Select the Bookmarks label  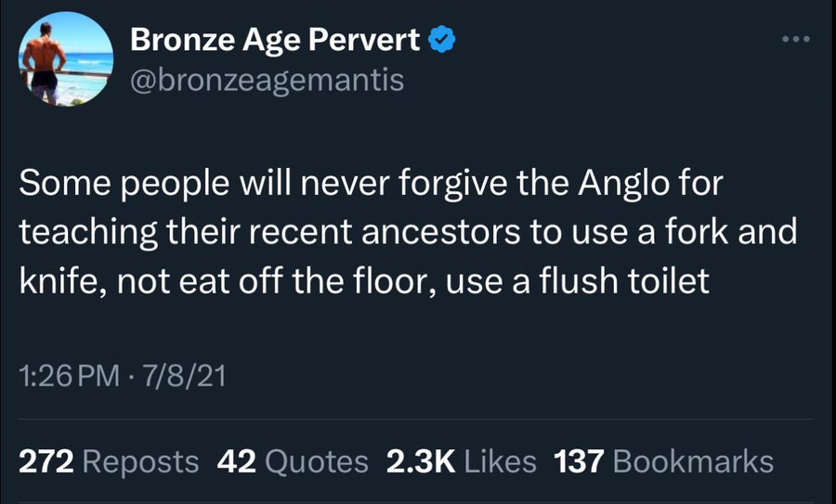[693, 461]
